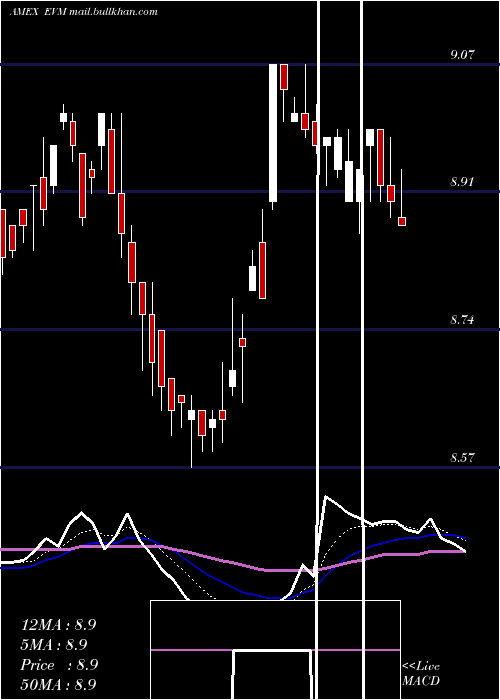
Task: Click the white MACD peak after the vertical line
Action: pos(327,496)
